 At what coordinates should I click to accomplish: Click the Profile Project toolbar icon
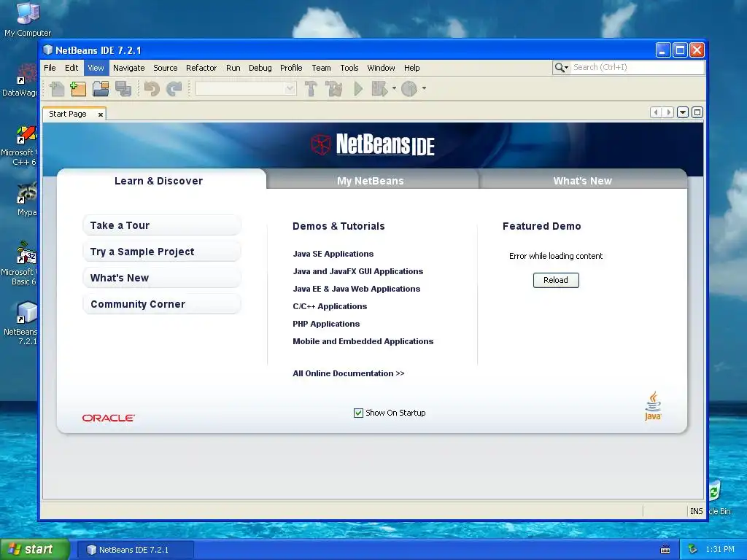click(409, 88)
